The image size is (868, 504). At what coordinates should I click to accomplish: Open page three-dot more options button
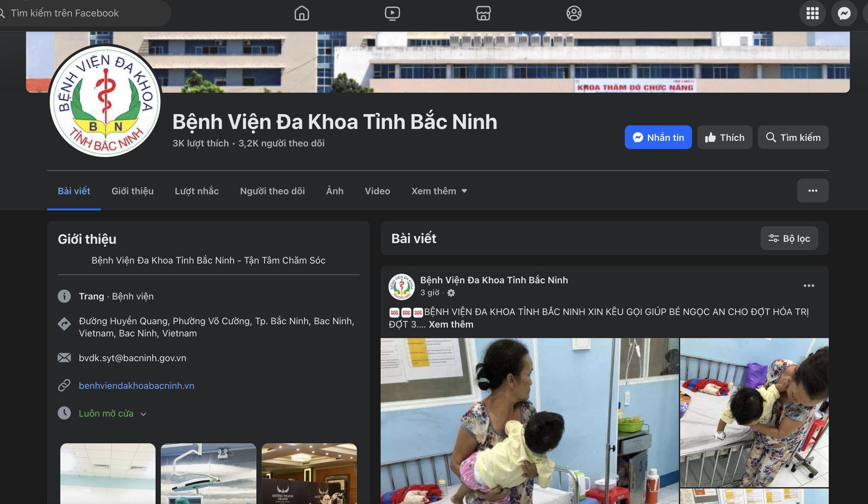tap(812, 190)
